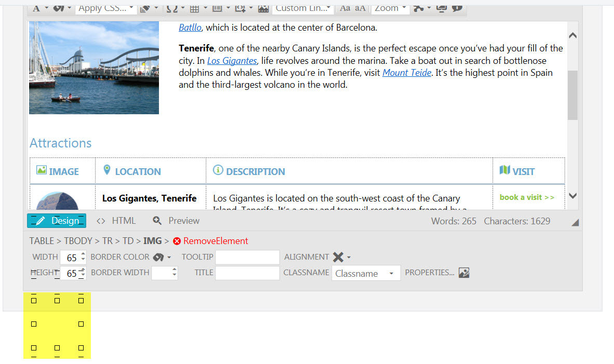Viewport: 614px width, 364px height.
Task: Click the Aa lowercase conversion icon
Action: (345, 8)
